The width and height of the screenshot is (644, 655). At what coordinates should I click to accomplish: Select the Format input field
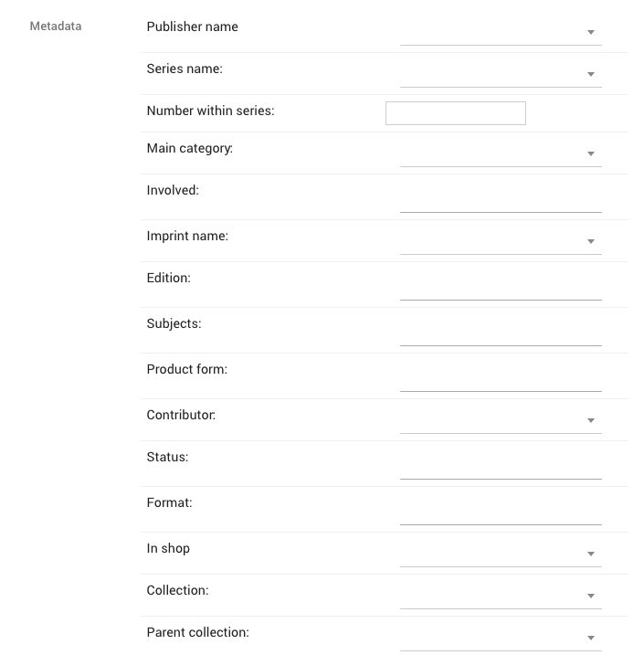(500, 512)
